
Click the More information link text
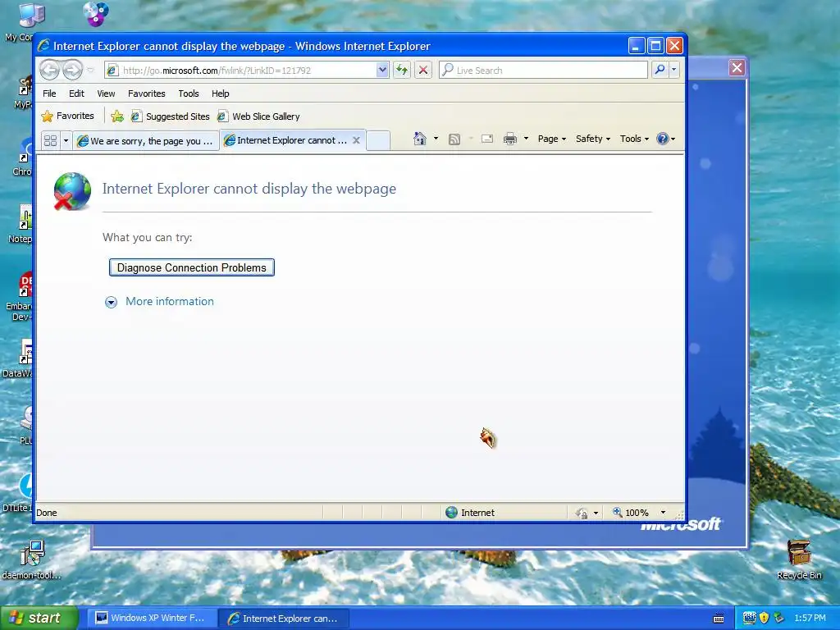point(169,301)
